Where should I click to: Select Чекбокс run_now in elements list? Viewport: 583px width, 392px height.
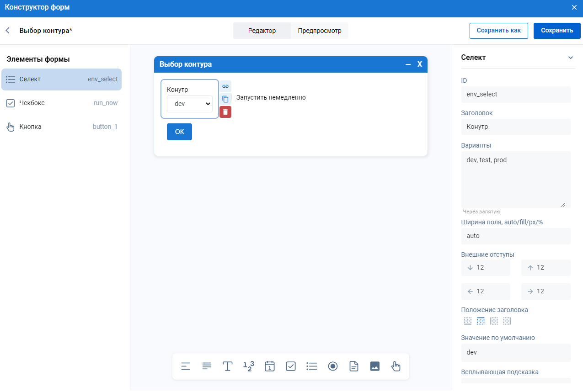[62, 103]
